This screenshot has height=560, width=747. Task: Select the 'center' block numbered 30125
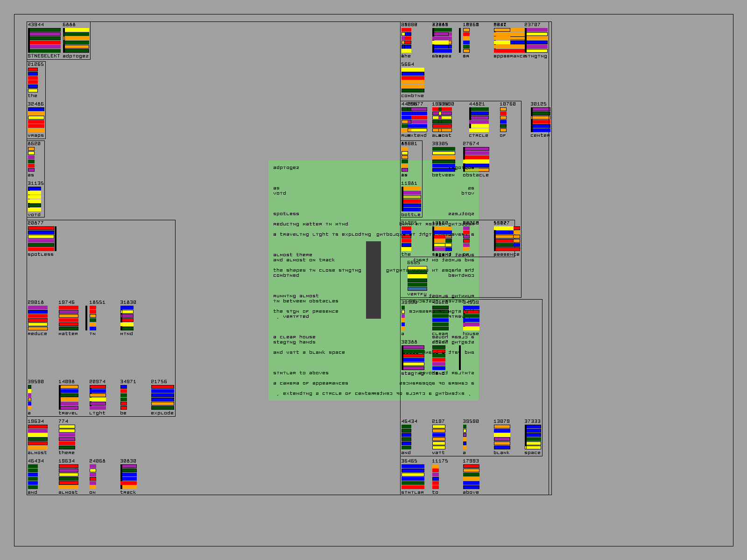click(x=541, y=120)
